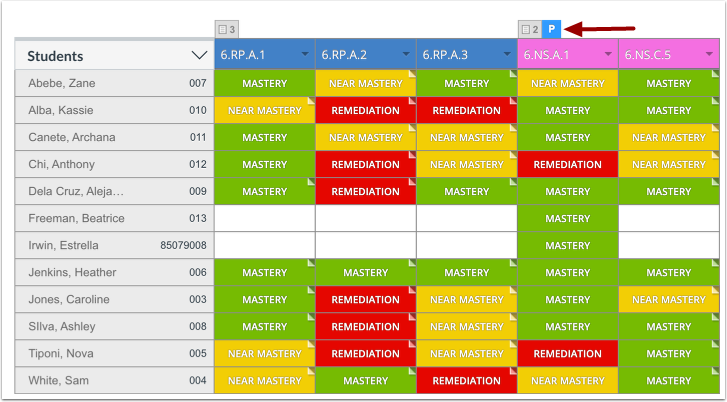
Task: Expand the 6.NS.A.1 column dropdown arrow
Action: click(x=608, y=54)
